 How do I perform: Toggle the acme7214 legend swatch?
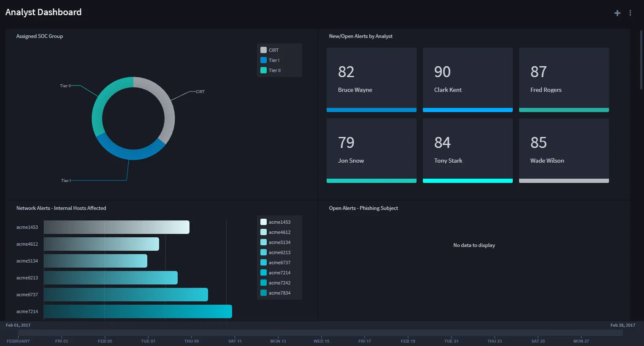tap(263, 273)
